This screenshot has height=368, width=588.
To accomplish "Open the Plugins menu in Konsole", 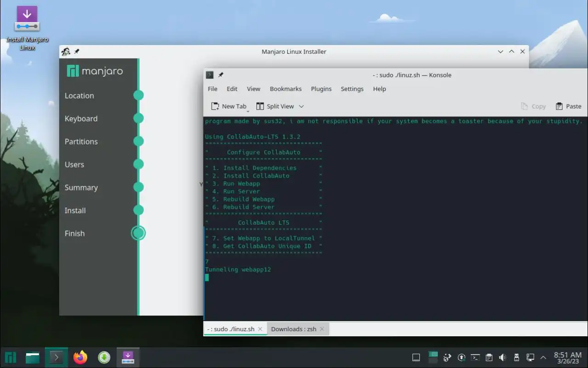I will 321,89.
